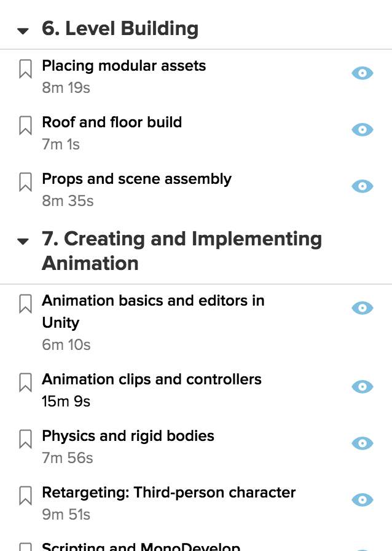Screen dimensions: 392x551
Task: Toggle viewed eye for Props and scene assembly
Action: pos(362,186)
